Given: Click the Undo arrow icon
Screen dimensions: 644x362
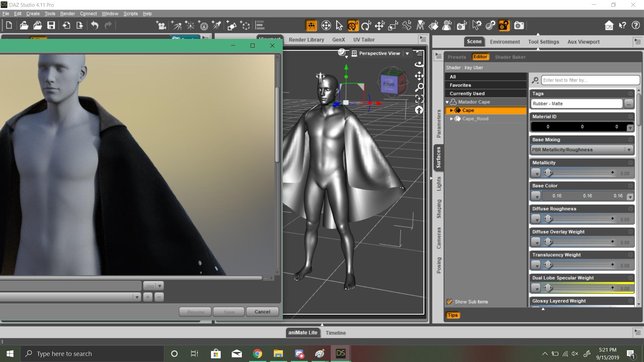Looking at the screenshot, I should click(95, 25).
